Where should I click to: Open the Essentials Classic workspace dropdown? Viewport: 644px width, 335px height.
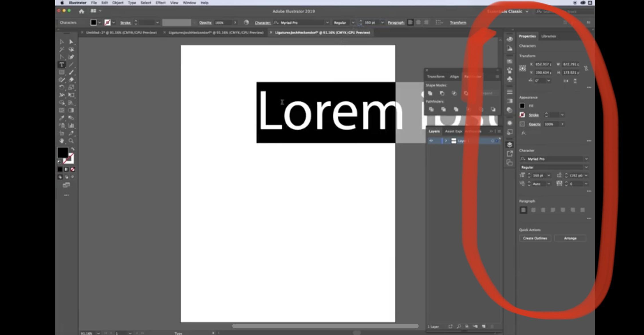[527, 11]
